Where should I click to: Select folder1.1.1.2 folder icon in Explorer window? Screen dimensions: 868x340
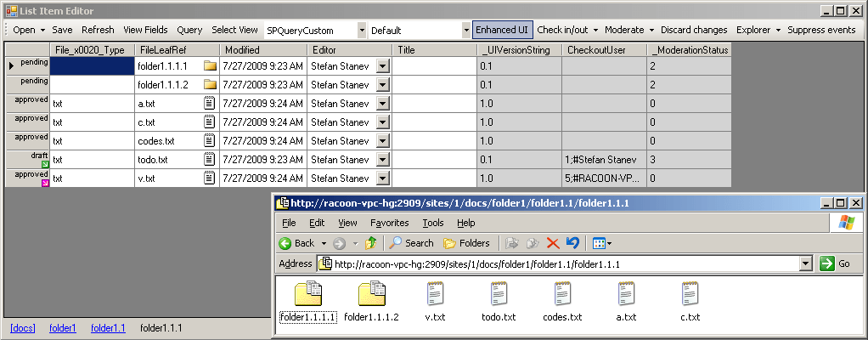coord(371,293)
